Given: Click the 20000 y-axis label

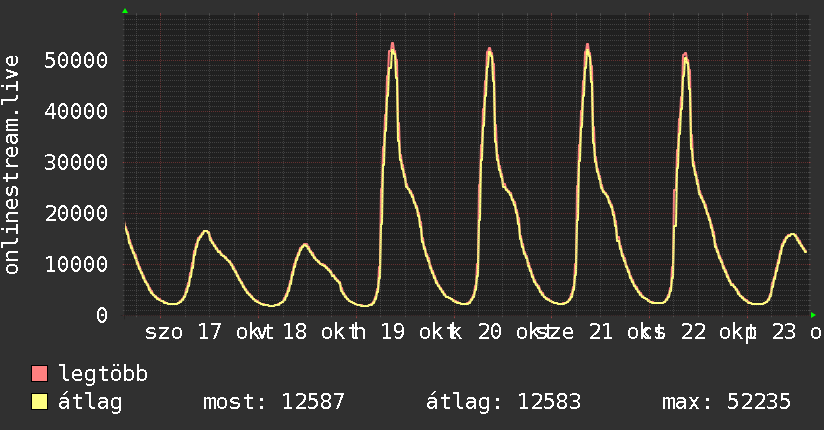Looking at the screenshot, I should pos(76,213).
